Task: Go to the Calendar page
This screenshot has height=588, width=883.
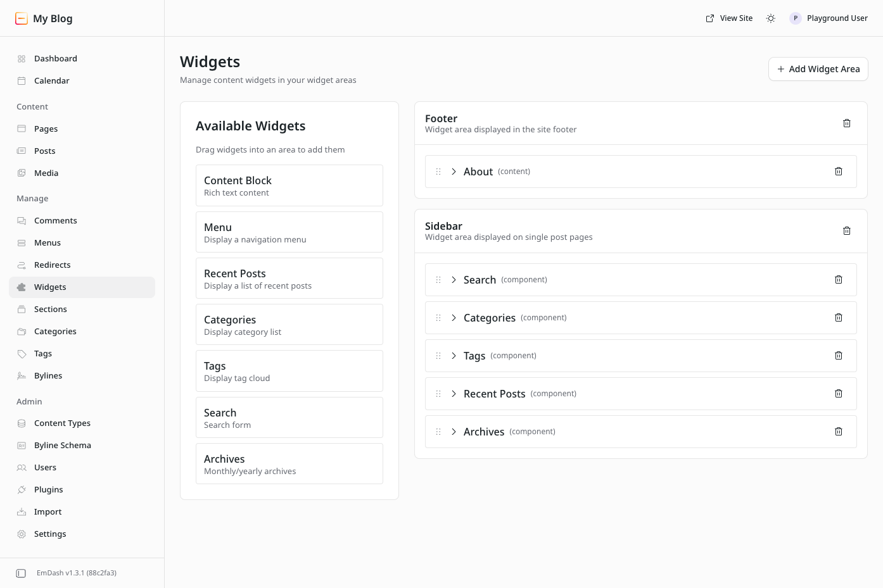Action: pyautogui.click(x=82, y=81)
